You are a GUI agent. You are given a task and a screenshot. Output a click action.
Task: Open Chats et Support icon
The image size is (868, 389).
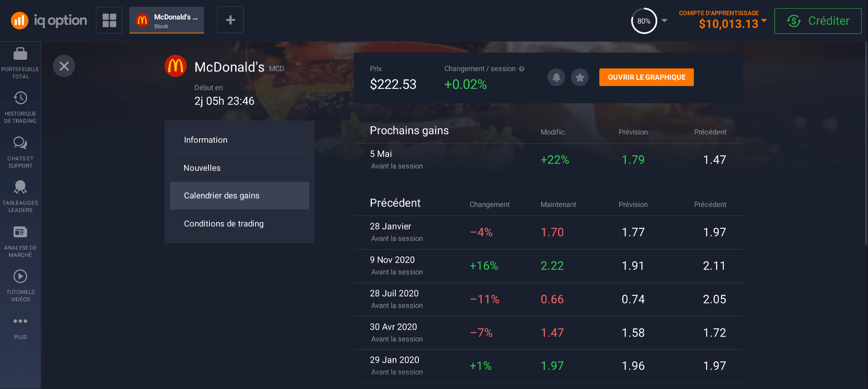pos(20,143)
